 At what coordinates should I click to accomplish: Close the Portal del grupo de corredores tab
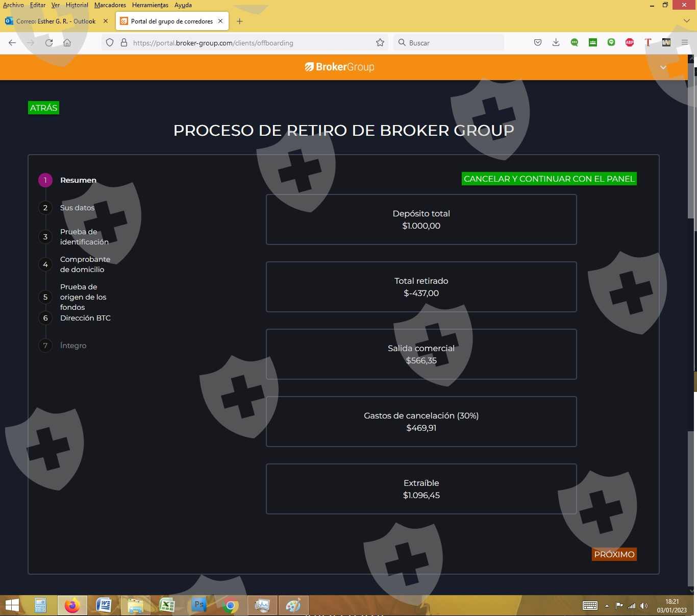(220, 21)
